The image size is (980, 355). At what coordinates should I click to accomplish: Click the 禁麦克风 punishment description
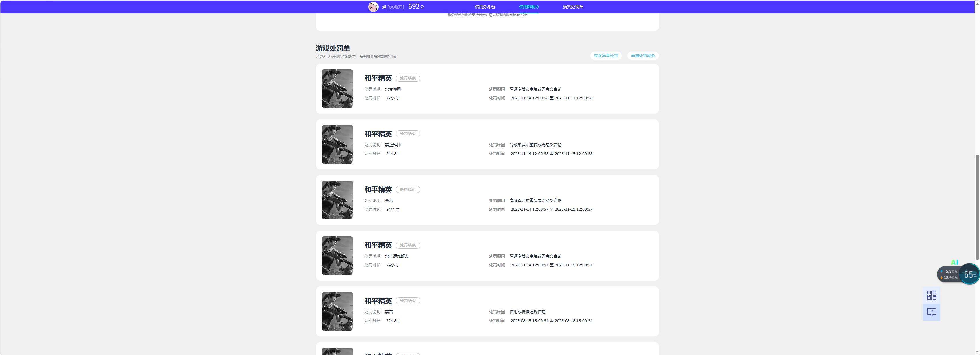pos(393,89)
